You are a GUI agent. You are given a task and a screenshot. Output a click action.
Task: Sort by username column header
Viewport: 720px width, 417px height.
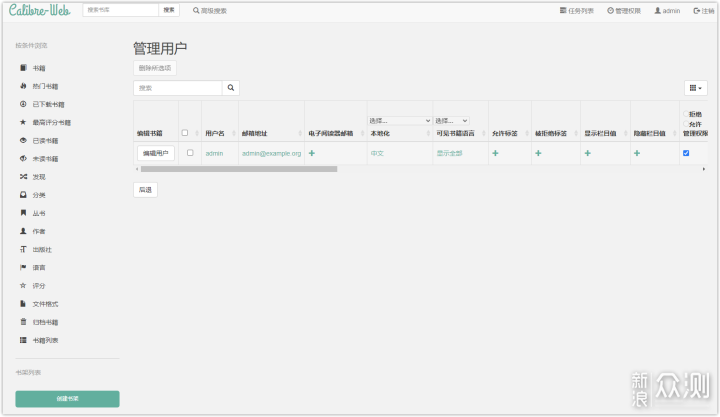[x=215, y=133]
